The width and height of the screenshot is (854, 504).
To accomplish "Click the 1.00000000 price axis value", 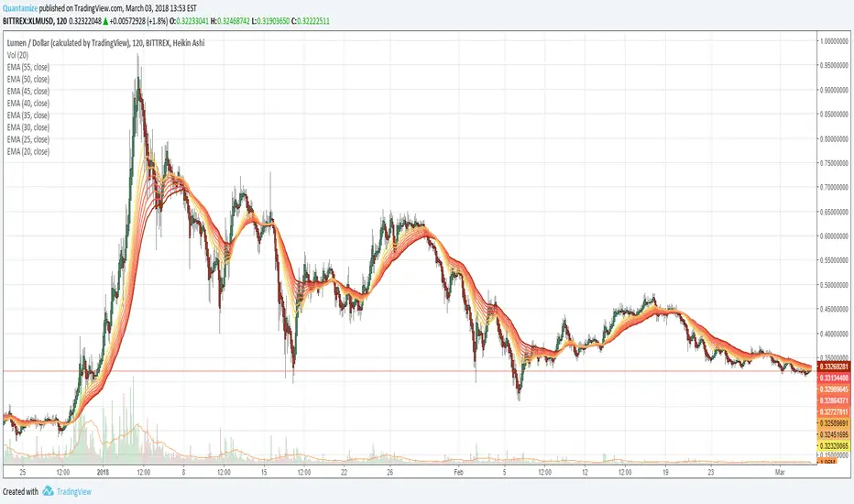I will [835, 41].
